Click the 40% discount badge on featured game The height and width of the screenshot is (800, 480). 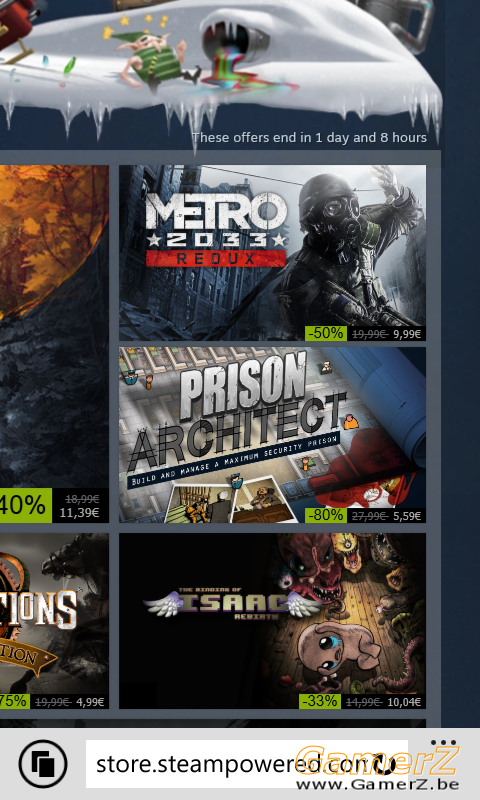point(26,506)
